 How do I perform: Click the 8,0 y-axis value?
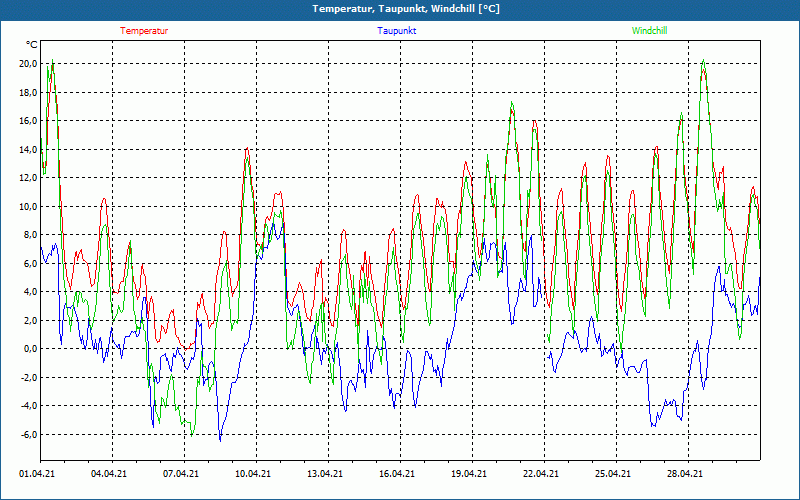30,235
